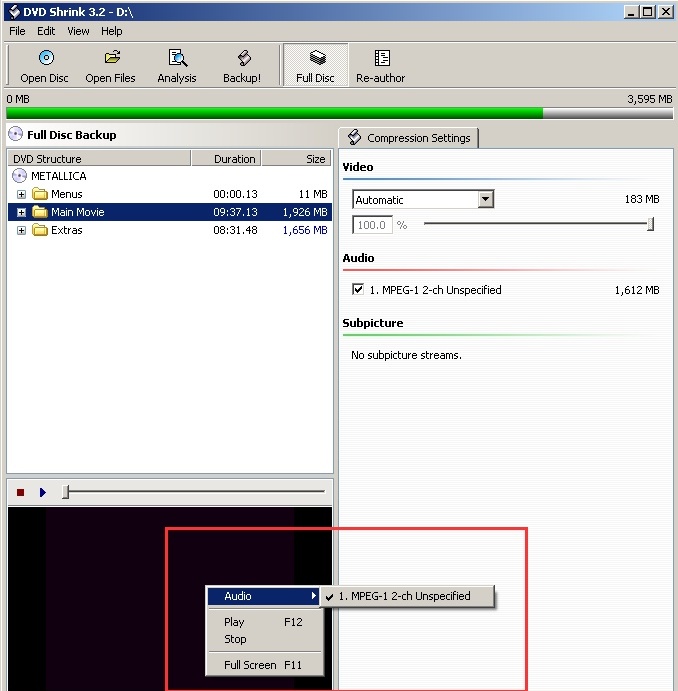Image resolution: width=678 pixels, height=691 pixels.
Task: Select the Compression Settings tab
Action: (408, 138)
